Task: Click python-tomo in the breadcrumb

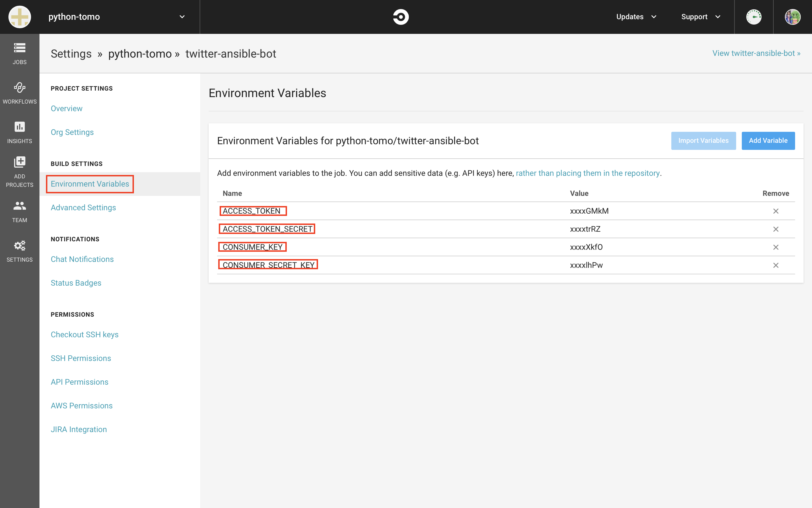Action: (140, 54)
